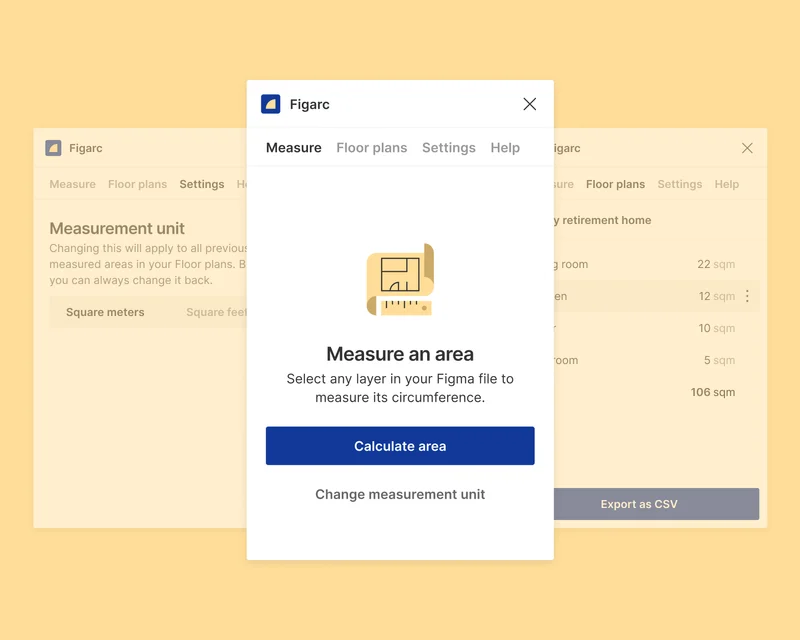Choose Square meters unit option
This screenshot has height=640, width=800.
point(105,312)
